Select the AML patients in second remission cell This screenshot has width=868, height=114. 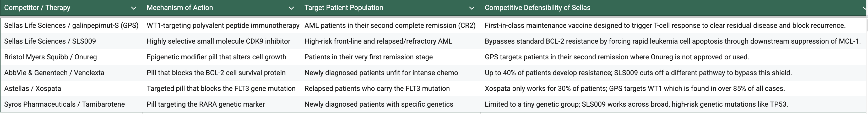(390, 26)
